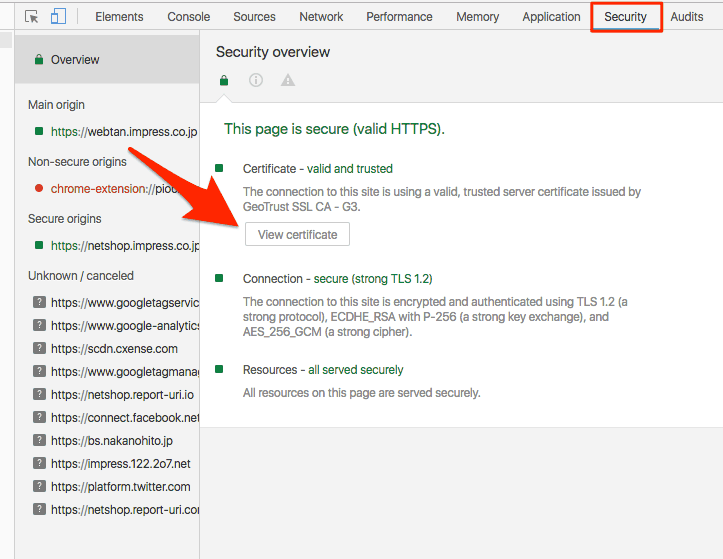The width and height of the screenshot is (723, 559).
Task: Click the View certificate button
Action: pyautogui.click(x=297, y=235)
